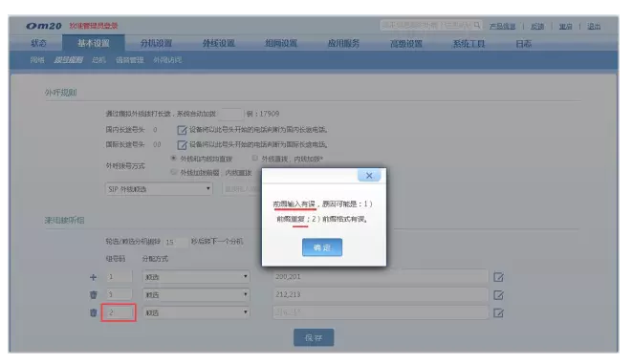Image resolution: width=632 pixels, height=364 pixels.
Task: Go to the 语音管理 sub-menu
Action: (130, 60)
